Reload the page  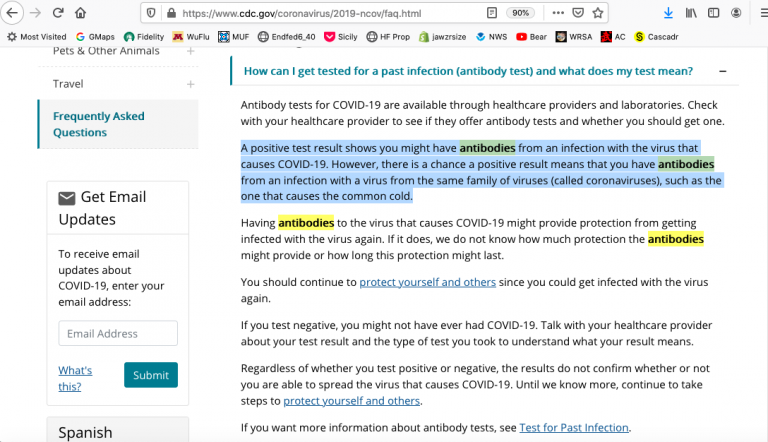[58, 13]
